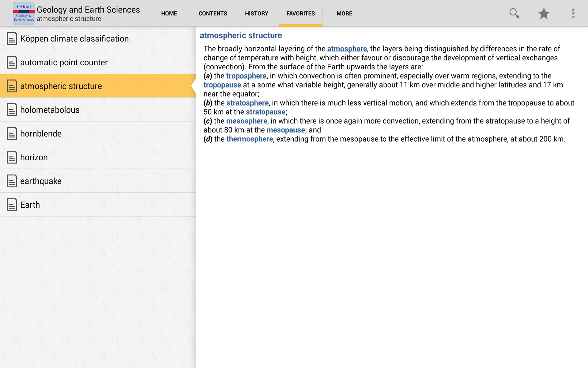
Task: Open automatic point counter entry
Action: point(64,63)
